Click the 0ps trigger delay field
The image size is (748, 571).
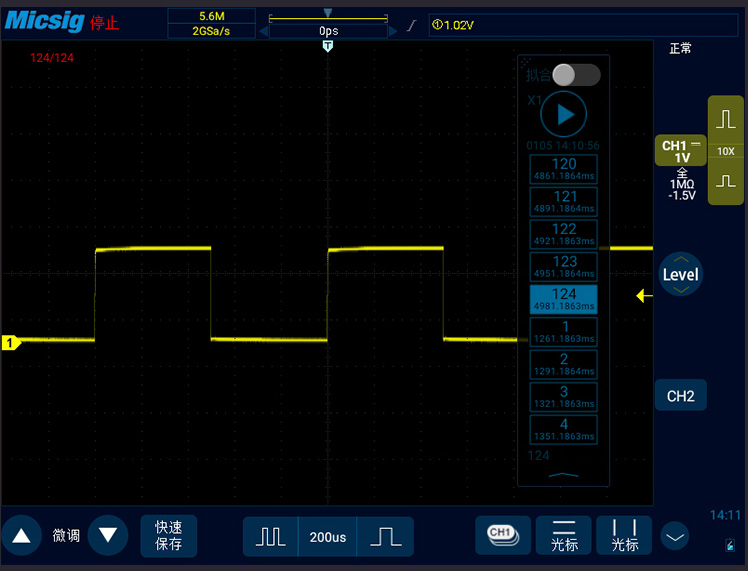pyautogui.click(x=328, y=31)
